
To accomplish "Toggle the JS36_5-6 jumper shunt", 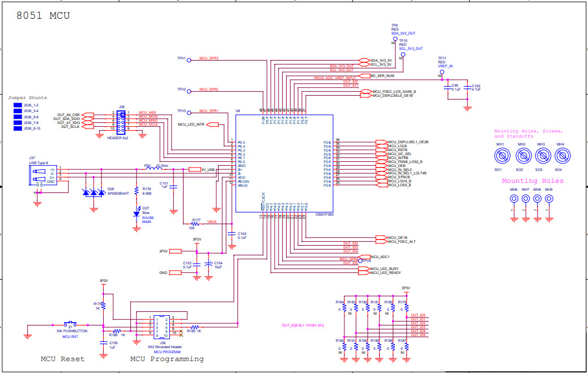I will (x=18, y=117).
